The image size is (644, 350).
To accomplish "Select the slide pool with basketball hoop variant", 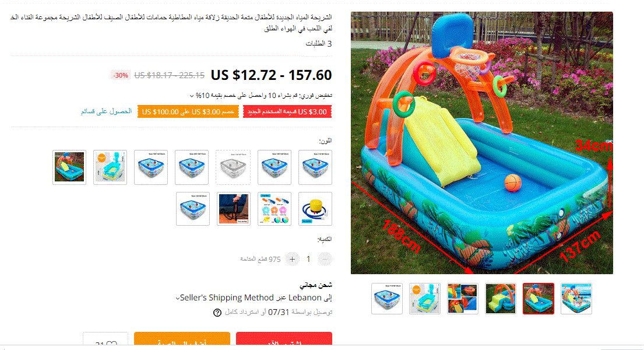I will tap(69, 167).
